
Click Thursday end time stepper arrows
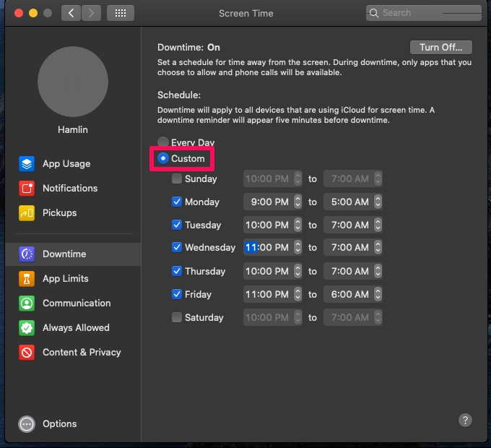[378, 271]
